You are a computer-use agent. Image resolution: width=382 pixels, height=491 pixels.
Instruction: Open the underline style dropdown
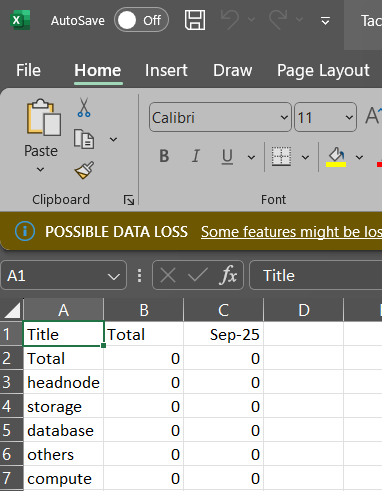coord(251,157)
